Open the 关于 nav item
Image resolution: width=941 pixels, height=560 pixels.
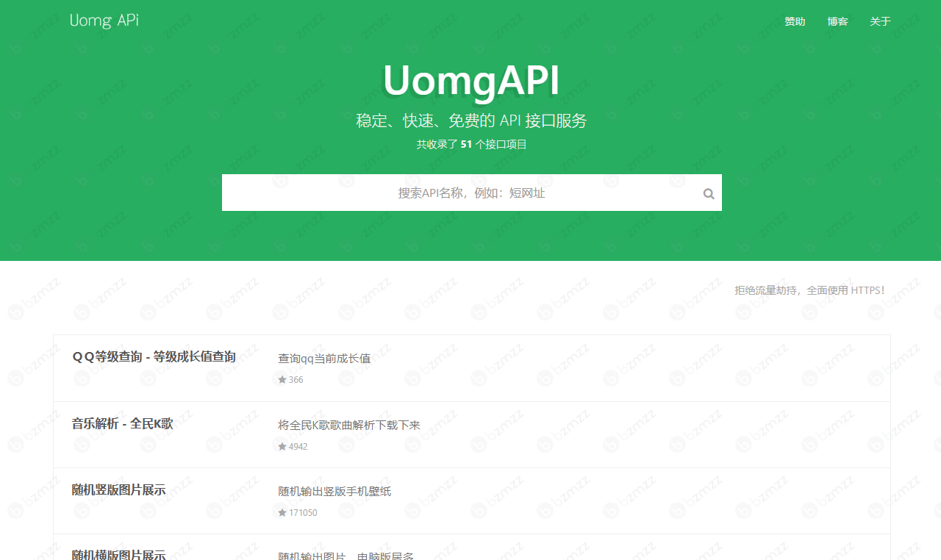[880, 21]
